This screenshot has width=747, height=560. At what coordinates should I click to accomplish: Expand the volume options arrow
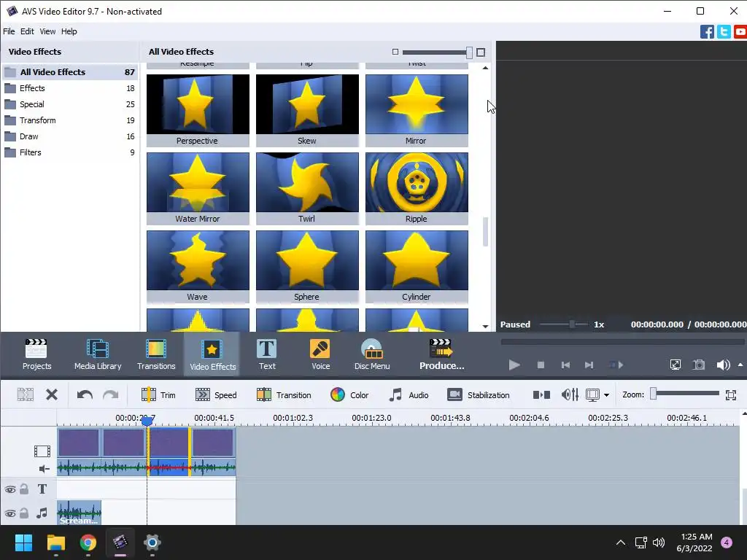(x=740, y=365)
